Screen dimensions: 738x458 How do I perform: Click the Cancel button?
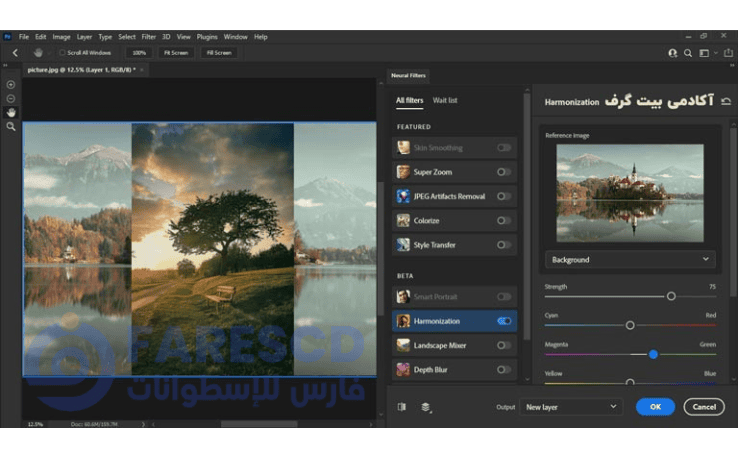coord(704,407)
